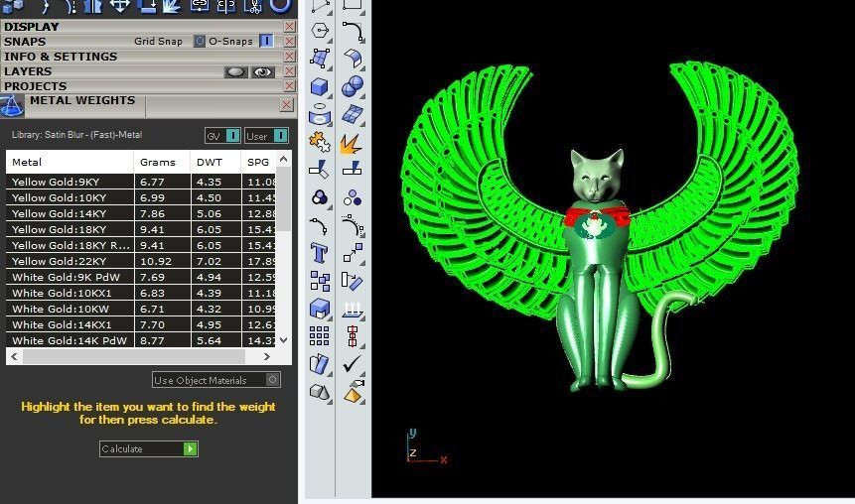Select the White Gold:9K PdW row
This screenshot has width=855, height=504.
141,277
